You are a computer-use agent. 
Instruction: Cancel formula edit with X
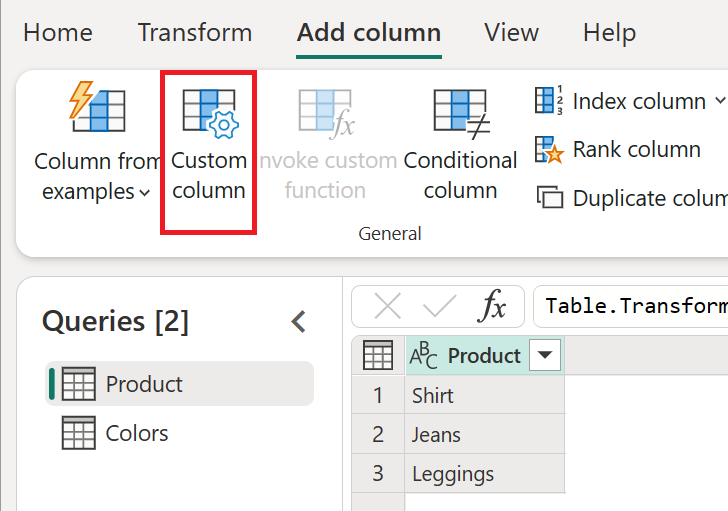387,307
